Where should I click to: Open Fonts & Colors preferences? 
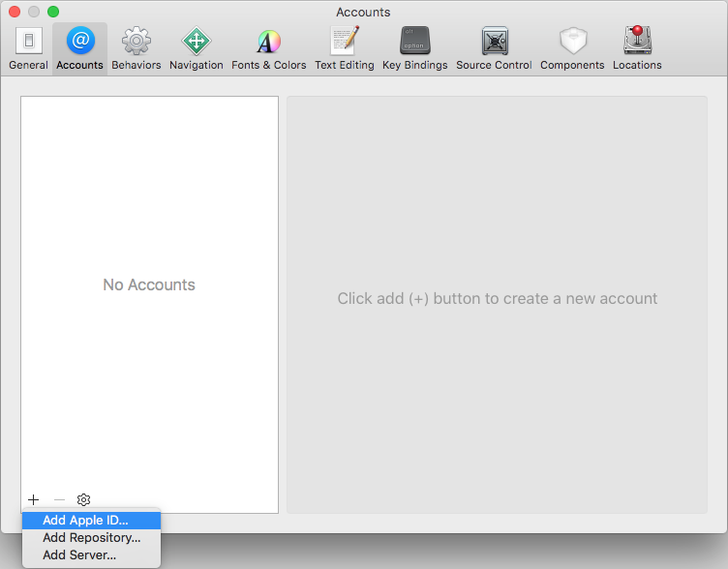pos(269,48)
